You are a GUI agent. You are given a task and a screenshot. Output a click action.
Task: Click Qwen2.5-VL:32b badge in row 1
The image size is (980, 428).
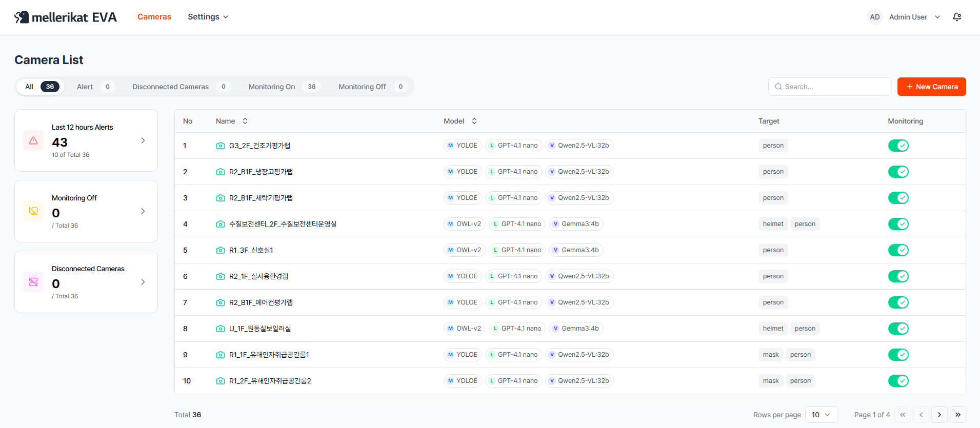(579, 146)
